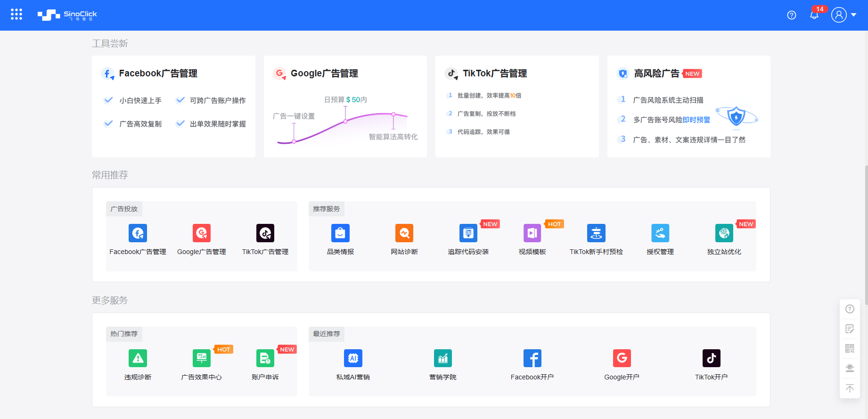Screen dimensions: 868x419
Task: Open 营销学院 chart icon
Action: [x=443, y=358]
